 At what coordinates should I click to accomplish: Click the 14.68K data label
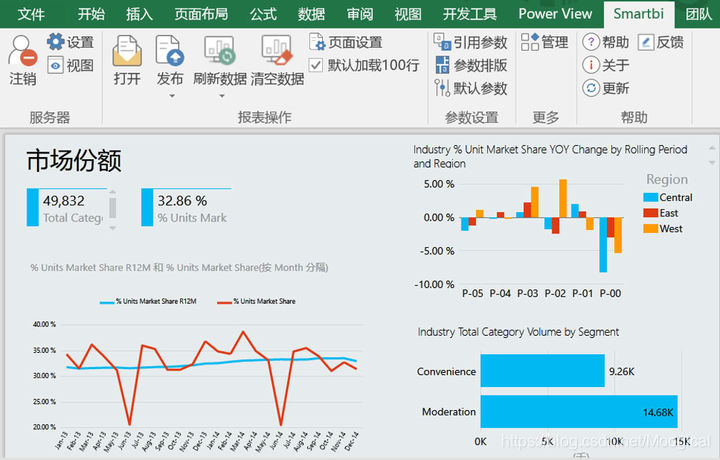pyautogui.click(x=658, y=412)
